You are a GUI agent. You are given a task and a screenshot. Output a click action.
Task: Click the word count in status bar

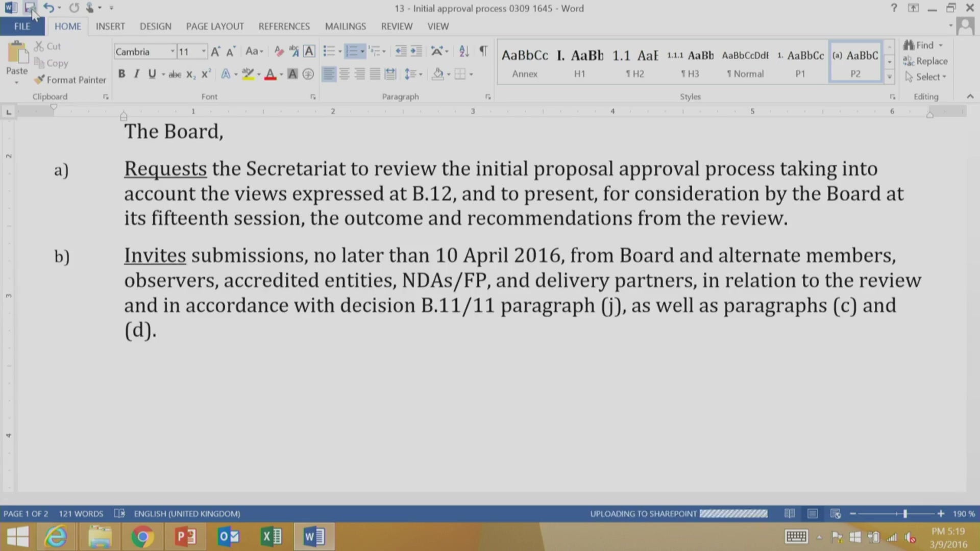(x=81, y=513)
